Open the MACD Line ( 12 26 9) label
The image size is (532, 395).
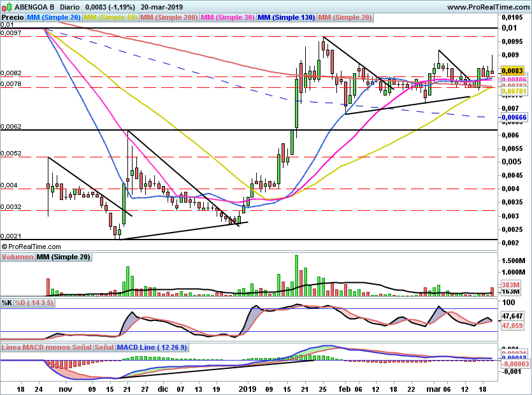(152, 347)
